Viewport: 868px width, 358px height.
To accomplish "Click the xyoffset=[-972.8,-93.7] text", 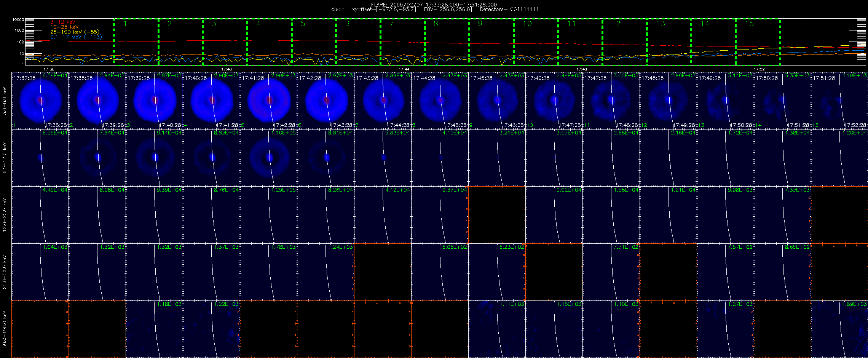I will [384, 10].
